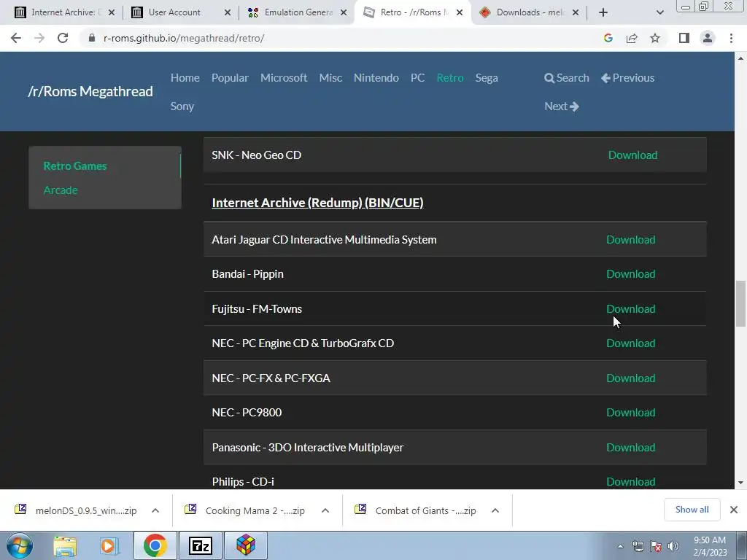Screen dimensions: 747x560
Task: Close the User Account tab
Action: [x=228, y=12]
